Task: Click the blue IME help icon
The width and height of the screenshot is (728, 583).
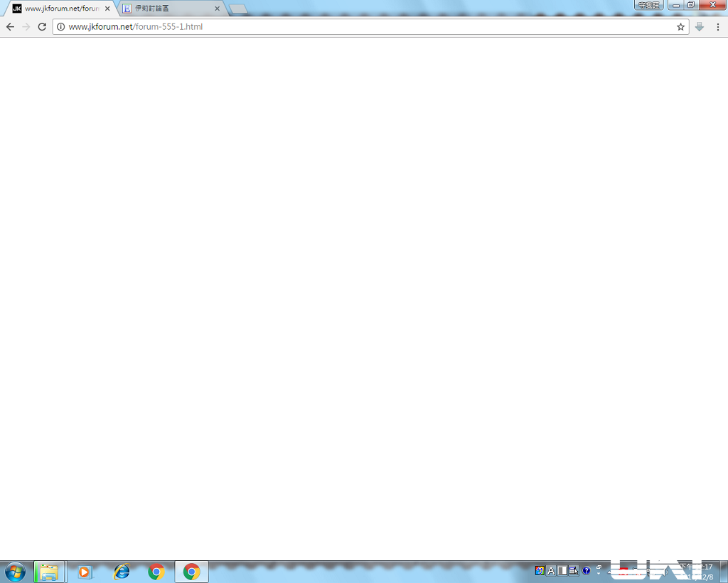Action: (586, 570)
